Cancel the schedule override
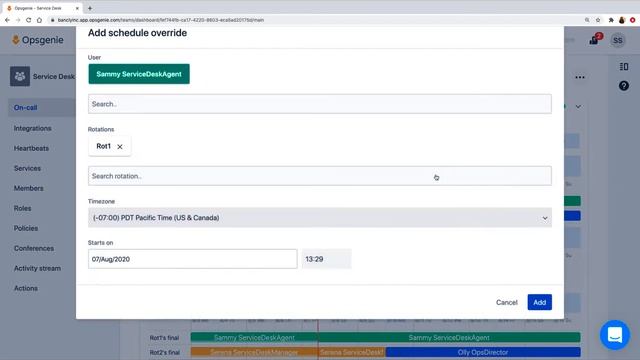This screenshot has width=640, height=360. coord(507,302)
